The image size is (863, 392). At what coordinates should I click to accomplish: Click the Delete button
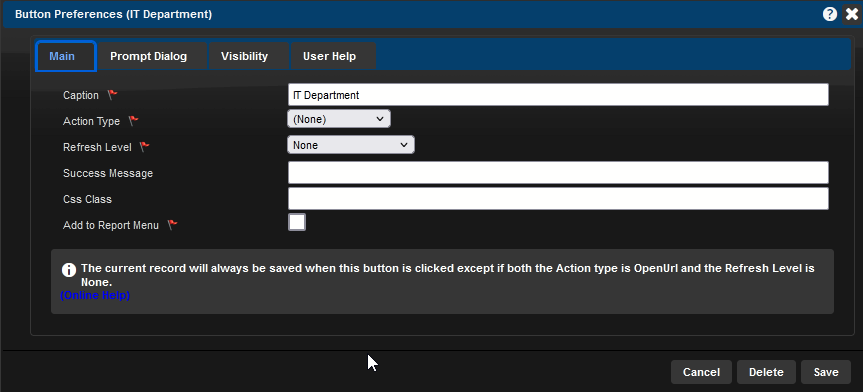tap(766, 372)
